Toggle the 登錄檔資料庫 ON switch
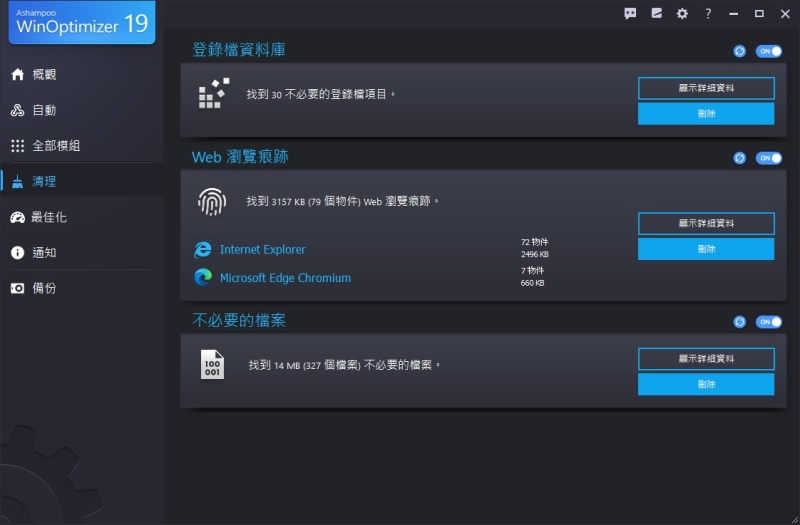The width and height of the screenshot is (800, 525). (x=769, y=51)
